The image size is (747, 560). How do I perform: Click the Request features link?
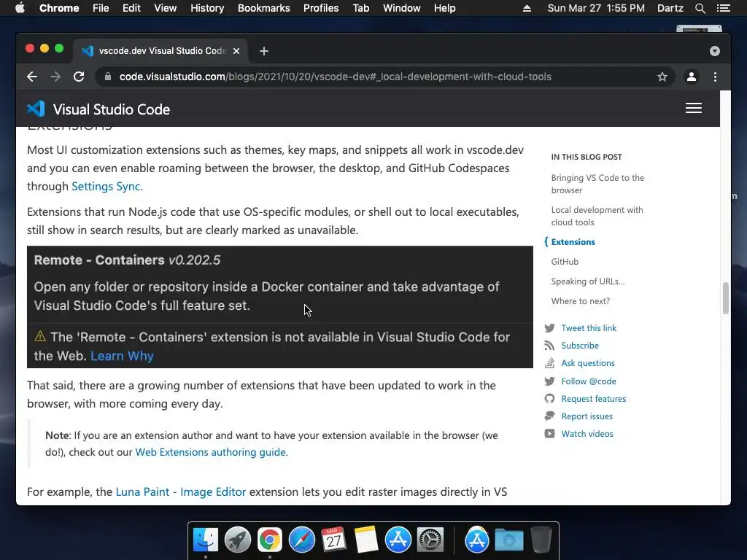click(x=594, y=399)
